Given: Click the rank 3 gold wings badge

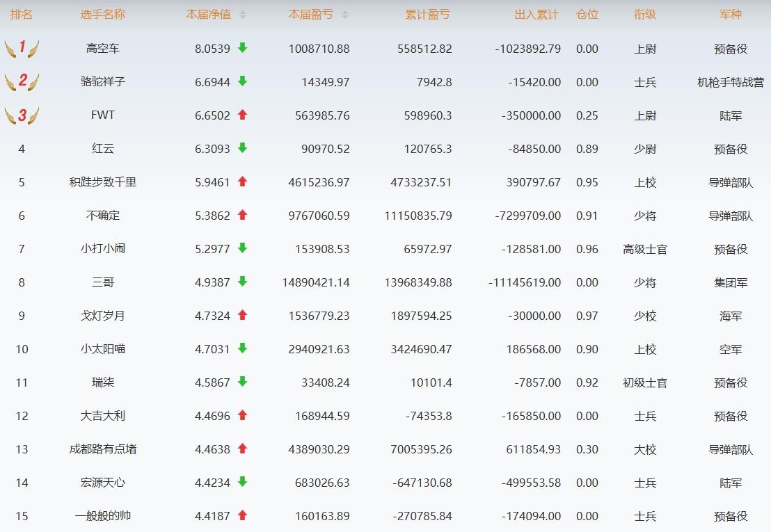Looking at the screenshot, I should pyautogui.click(x=22, y=115).
